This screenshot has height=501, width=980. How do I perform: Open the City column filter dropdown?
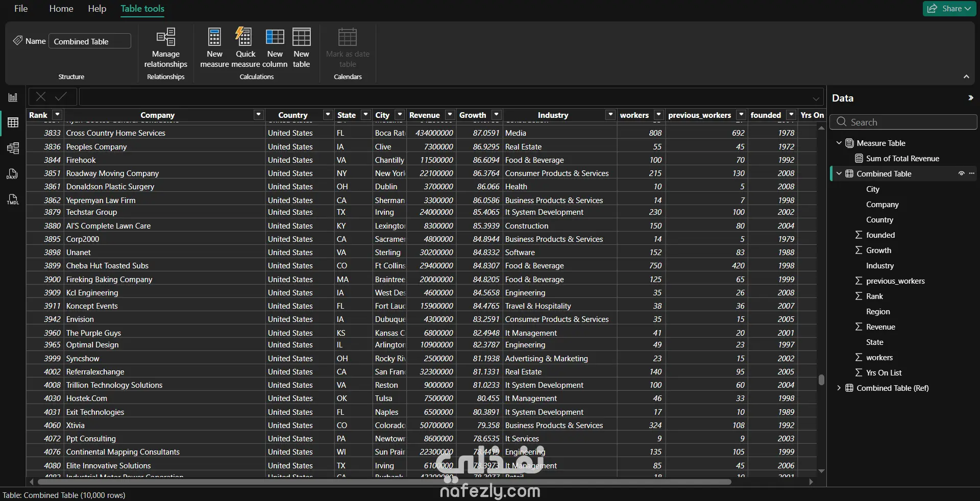point(400,115)
